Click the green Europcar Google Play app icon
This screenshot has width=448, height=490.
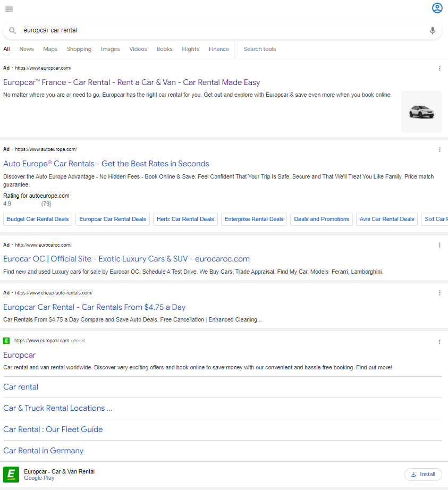11,475
